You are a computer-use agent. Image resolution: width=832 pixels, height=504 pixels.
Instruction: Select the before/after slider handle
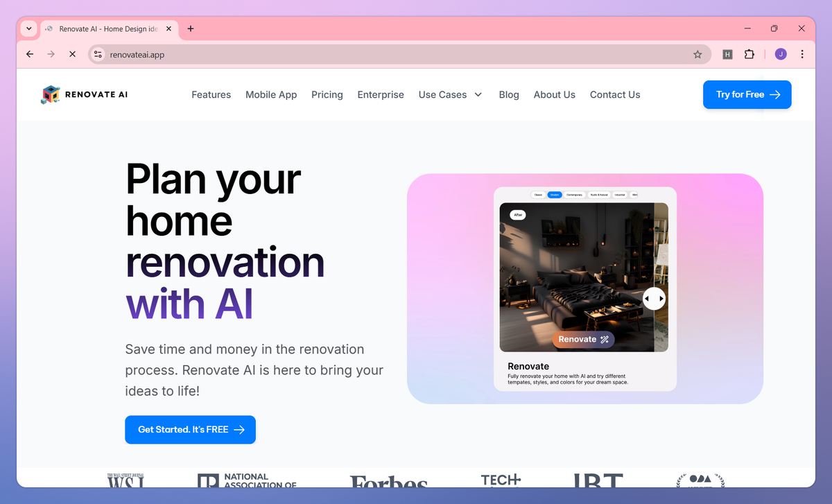pyautogui.click(x=654, y=298)
